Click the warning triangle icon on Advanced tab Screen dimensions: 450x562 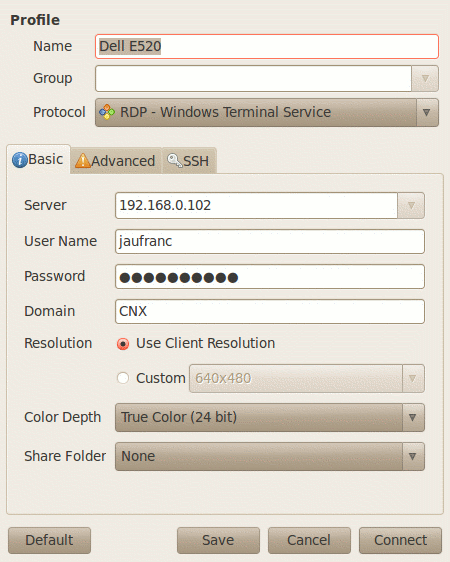point(82,161)
